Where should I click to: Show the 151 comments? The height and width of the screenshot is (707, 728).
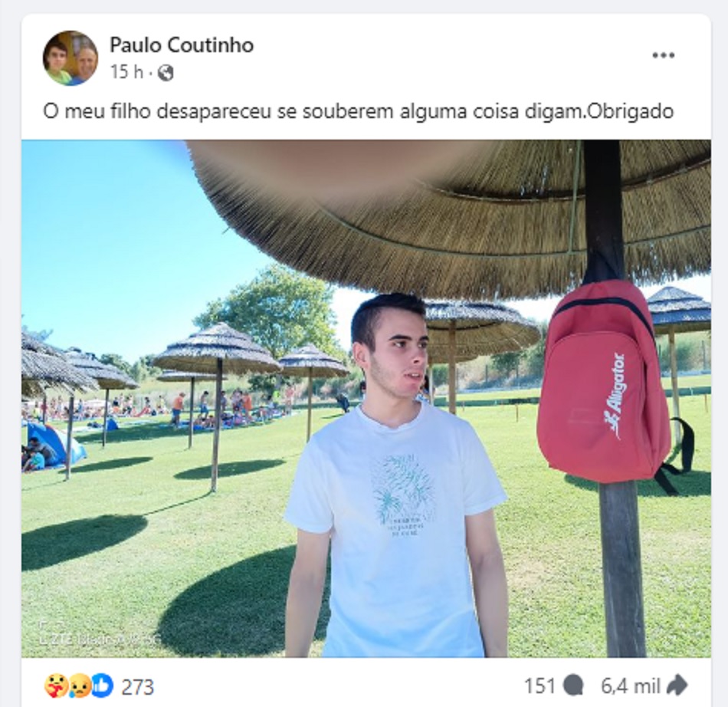(x=539, y=686)
